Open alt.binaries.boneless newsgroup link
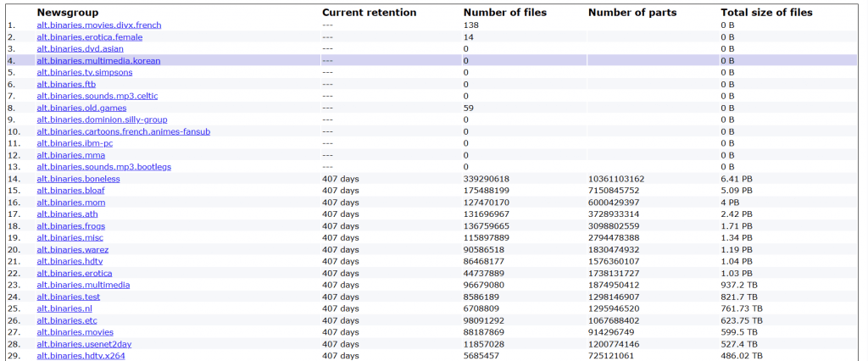The width and height of the screenshot is (868, 361). (78, 179)
